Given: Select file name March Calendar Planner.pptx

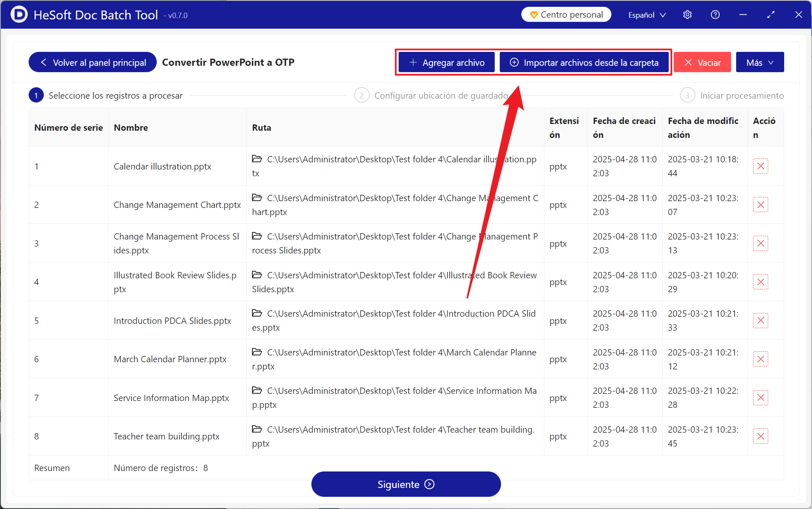Looking at the screenshot, I should pyautogui.click(x=170, y=359).
